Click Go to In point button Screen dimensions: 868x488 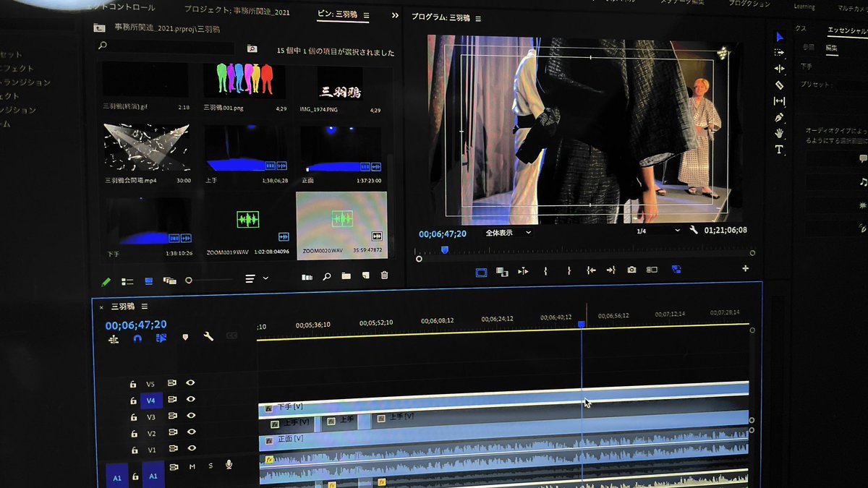click(x=591, y=270)
